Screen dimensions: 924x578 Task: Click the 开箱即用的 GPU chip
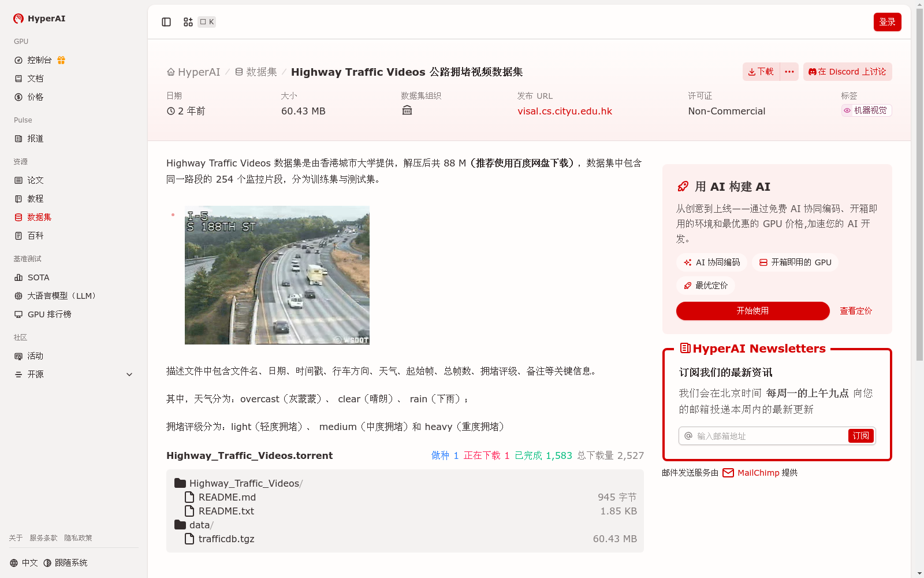(x=795, y=262)
